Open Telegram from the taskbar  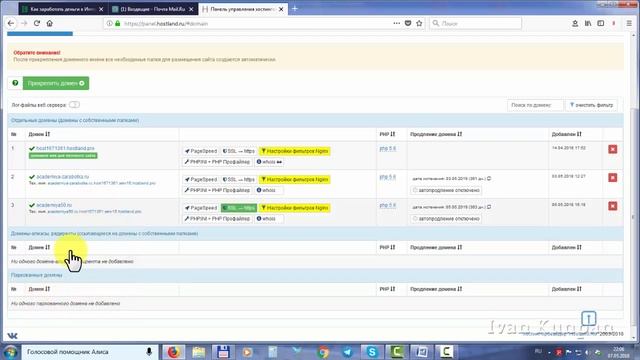pos(347,352)
